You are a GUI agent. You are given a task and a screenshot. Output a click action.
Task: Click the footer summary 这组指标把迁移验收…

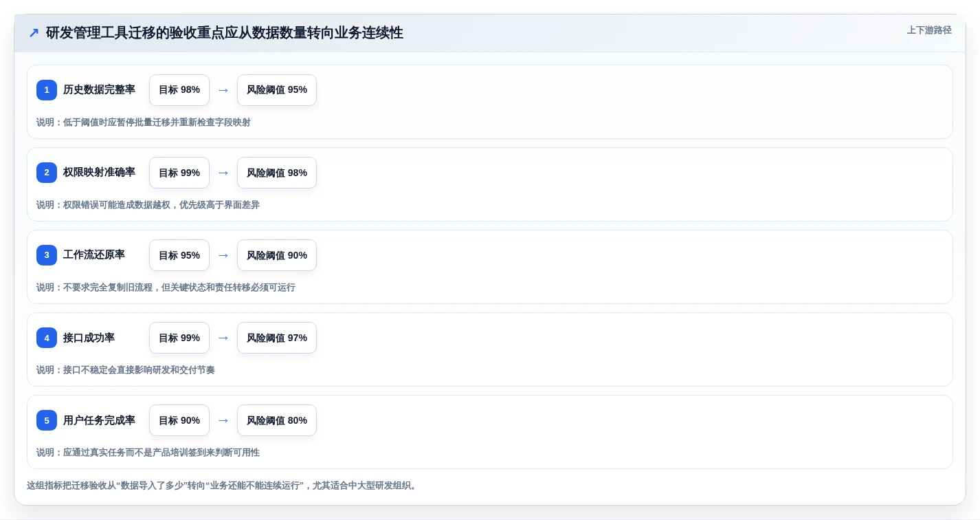pos(221,486)
